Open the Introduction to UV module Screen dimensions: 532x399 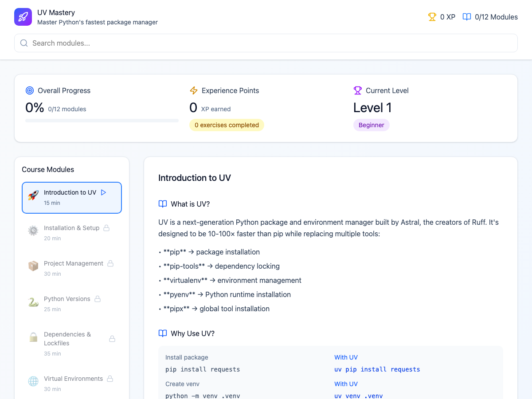point(72,198)
